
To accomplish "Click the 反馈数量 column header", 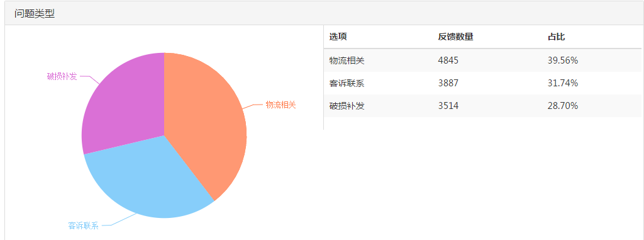I will click(455, 37).
